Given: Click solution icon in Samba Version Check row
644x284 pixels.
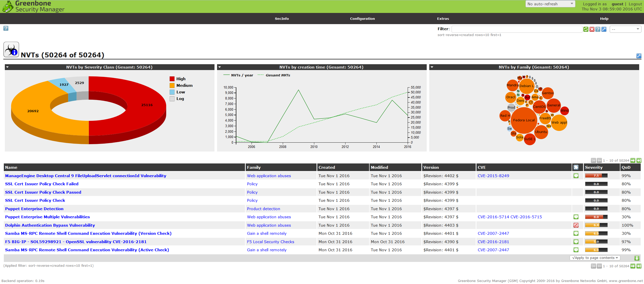Looking at the screenshot, I should tap(576, 233).
